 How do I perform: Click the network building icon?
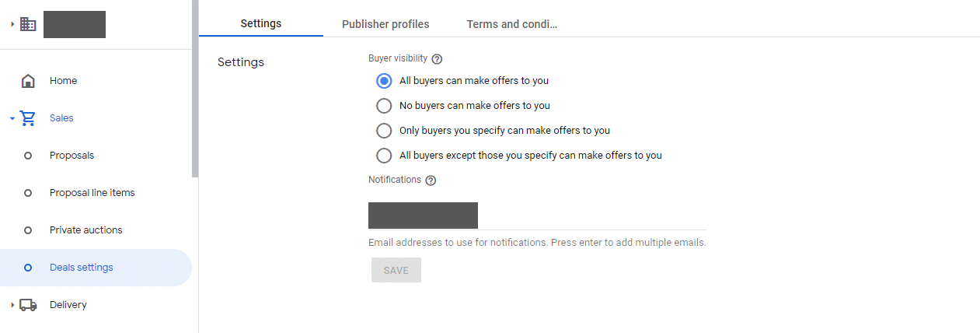coord(28,24)
